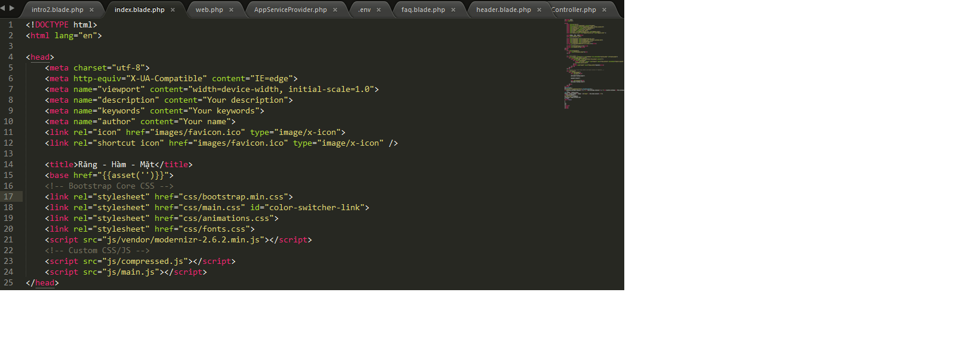
Task: Click the next-tab right arrow
Action: pos(12,8)
